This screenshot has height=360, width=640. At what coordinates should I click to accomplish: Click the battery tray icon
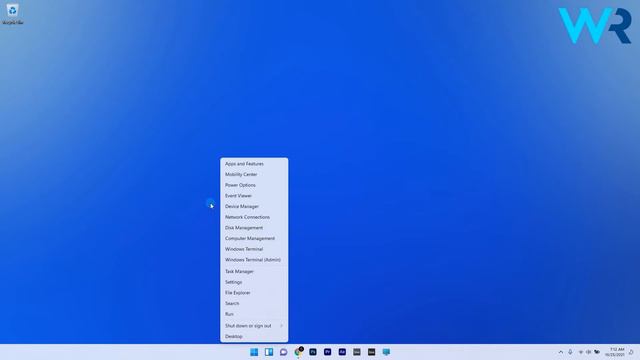[x=597, y=352]
